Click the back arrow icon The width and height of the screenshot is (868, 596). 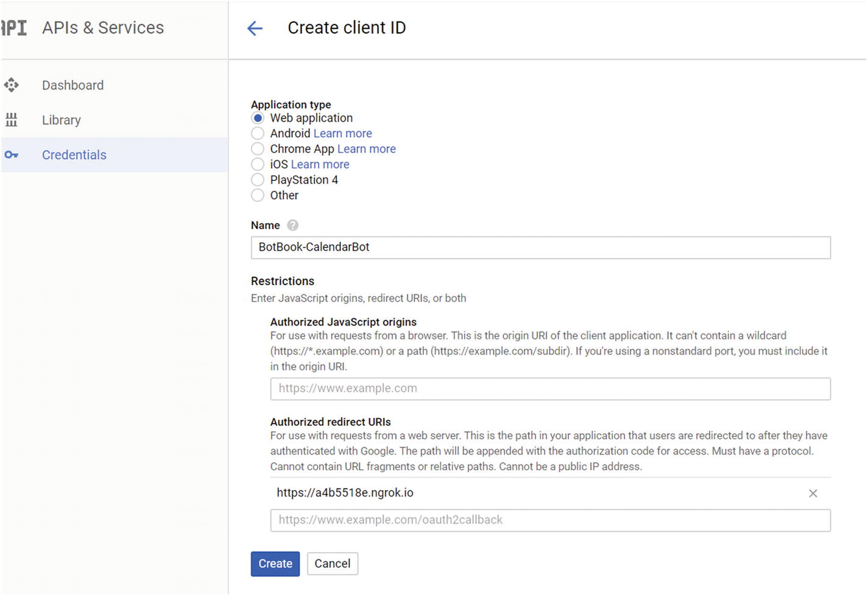click(255, 28)
